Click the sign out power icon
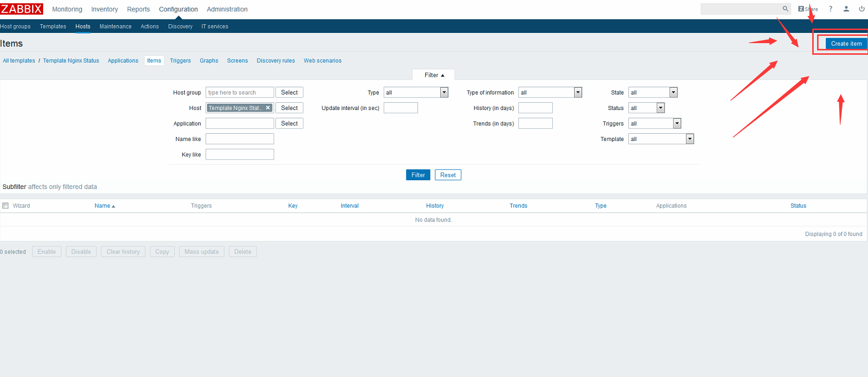Screen dimensions: 868x377 [x=862, y=9]
